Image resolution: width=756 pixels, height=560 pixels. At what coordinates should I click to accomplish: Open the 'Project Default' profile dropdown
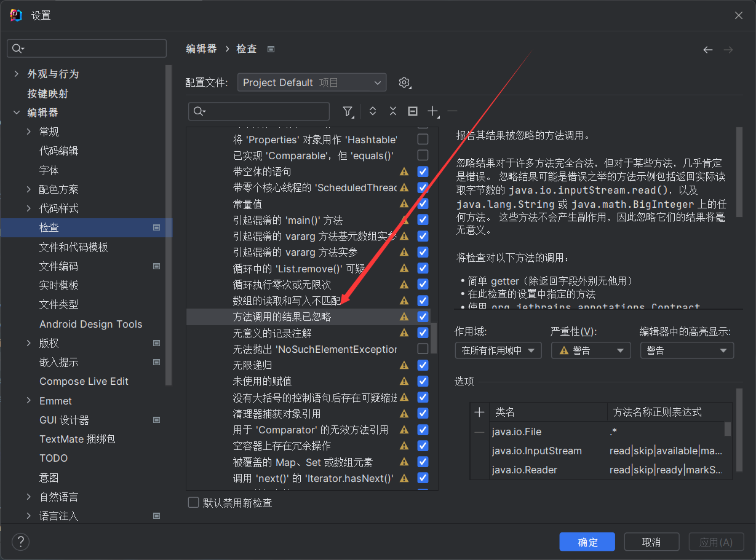click(312, 82)
